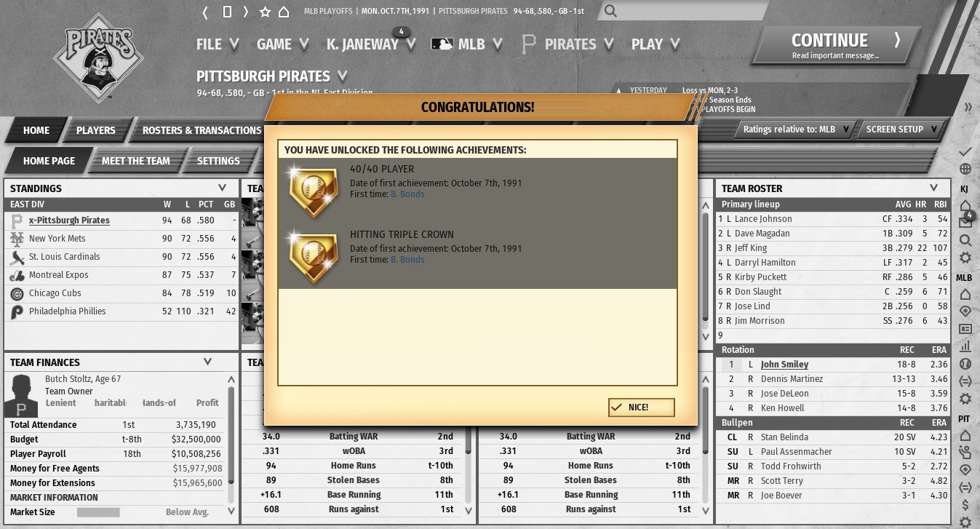The image size is (980, 529).
Task: Collapse the right sidebar with double-chevron icon
Action: click(x=968, y=107)
